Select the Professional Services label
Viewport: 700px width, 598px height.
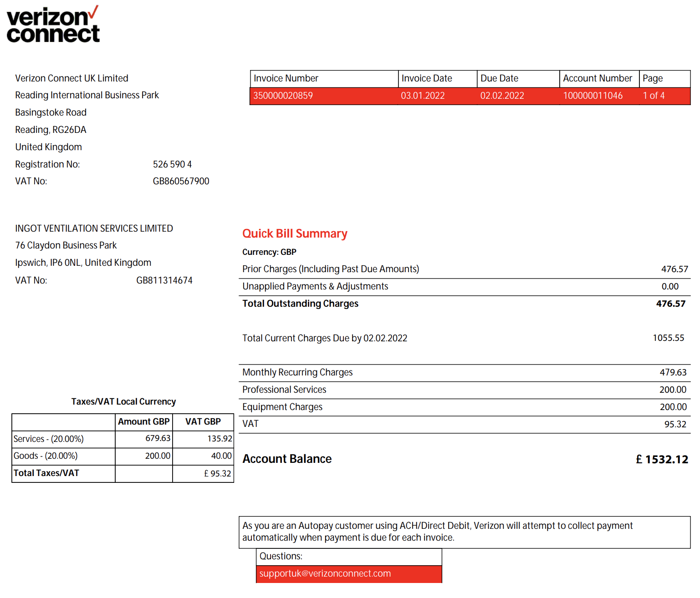284,390
